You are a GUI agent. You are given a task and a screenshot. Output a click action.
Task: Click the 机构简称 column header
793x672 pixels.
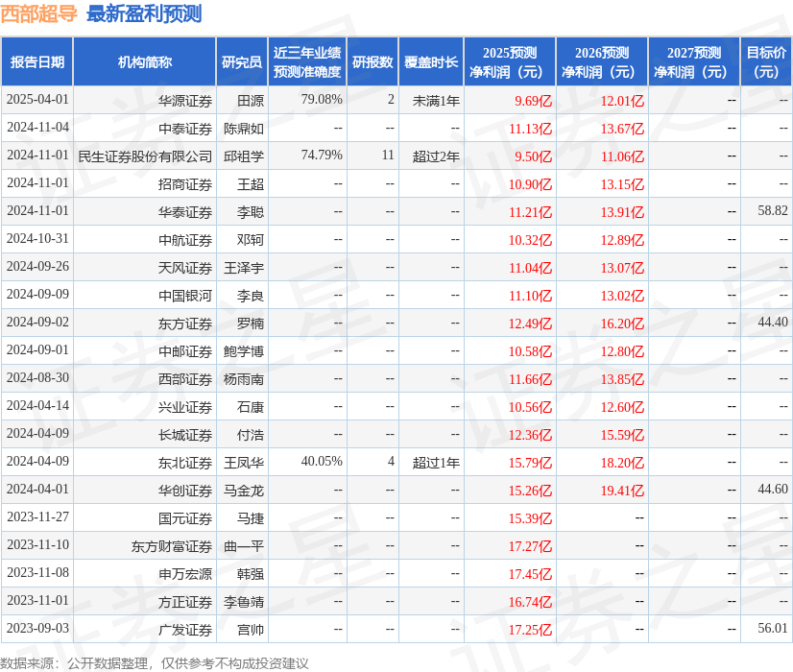click(x=144, y=61)
